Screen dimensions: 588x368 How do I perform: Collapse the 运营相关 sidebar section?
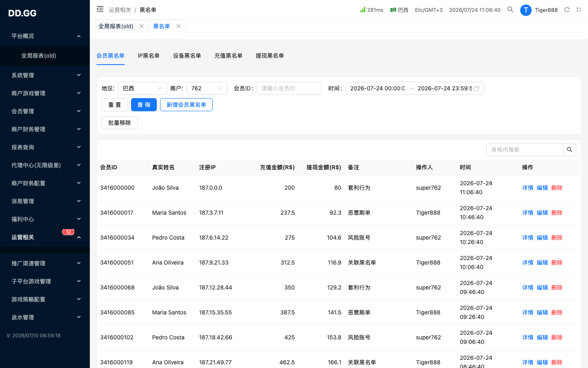click(x=45, y=237)
